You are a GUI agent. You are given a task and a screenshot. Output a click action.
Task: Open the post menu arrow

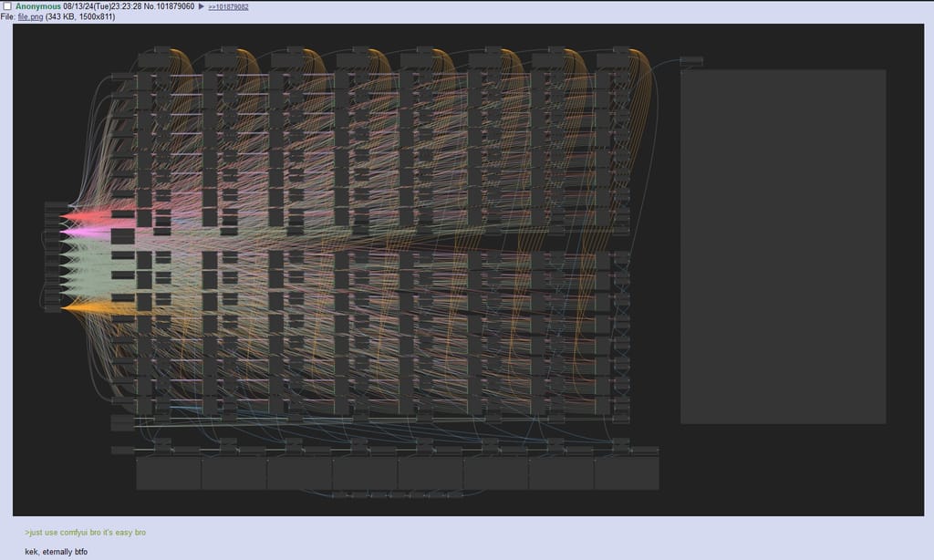[202, 6]
